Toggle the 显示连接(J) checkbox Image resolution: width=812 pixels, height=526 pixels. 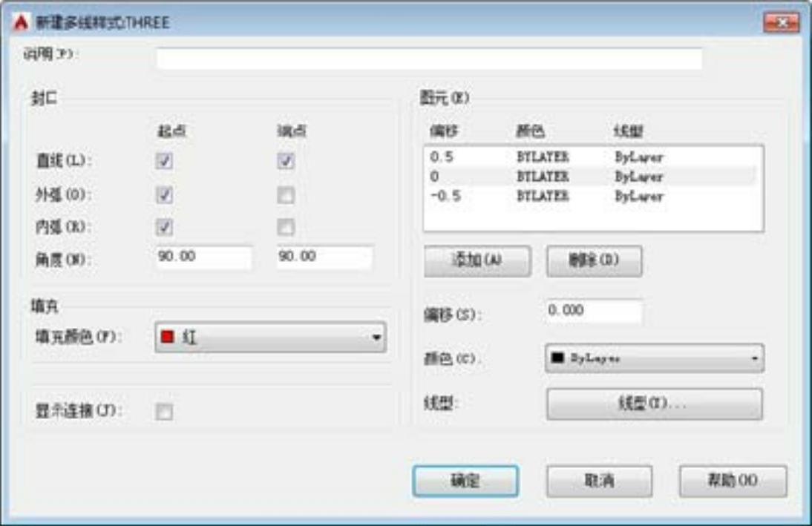pyautogui.click(x=164, y=412)
